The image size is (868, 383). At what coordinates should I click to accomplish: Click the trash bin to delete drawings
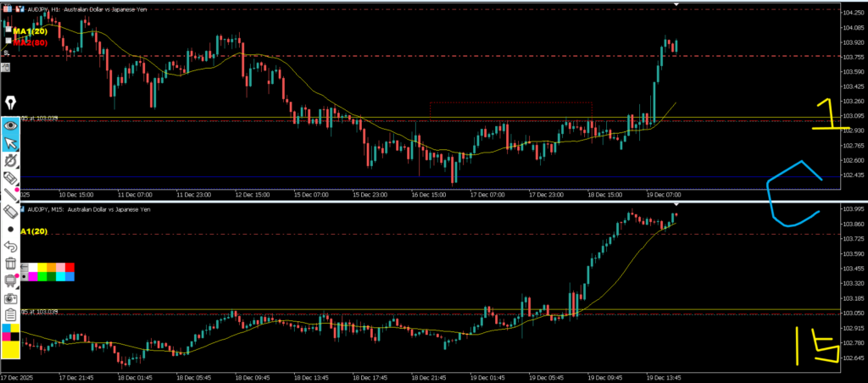[x=10, y=264]
